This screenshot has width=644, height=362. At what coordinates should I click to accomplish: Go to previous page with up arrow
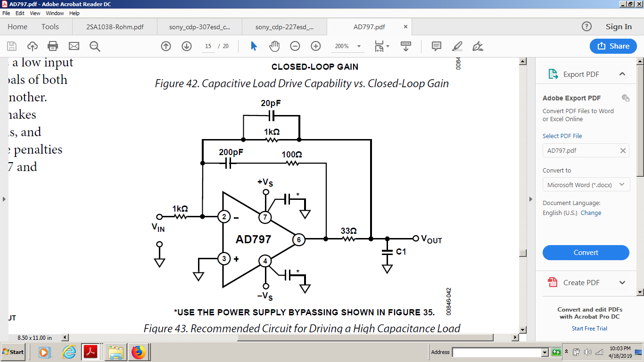click(x=166, y=46)
